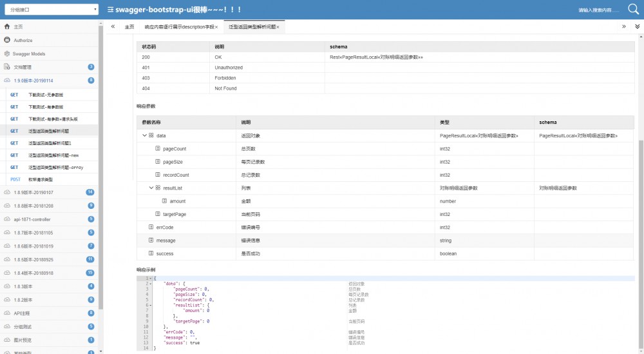The height and width of the screenshot is (354, 644).
Task: Expand the 分组测试 group
Action: click(50, 327)
